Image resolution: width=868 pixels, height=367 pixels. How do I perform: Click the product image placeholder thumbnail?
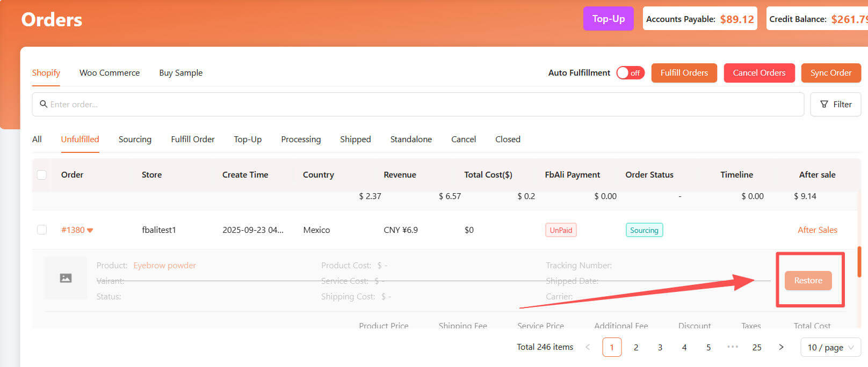pos(66,278)
